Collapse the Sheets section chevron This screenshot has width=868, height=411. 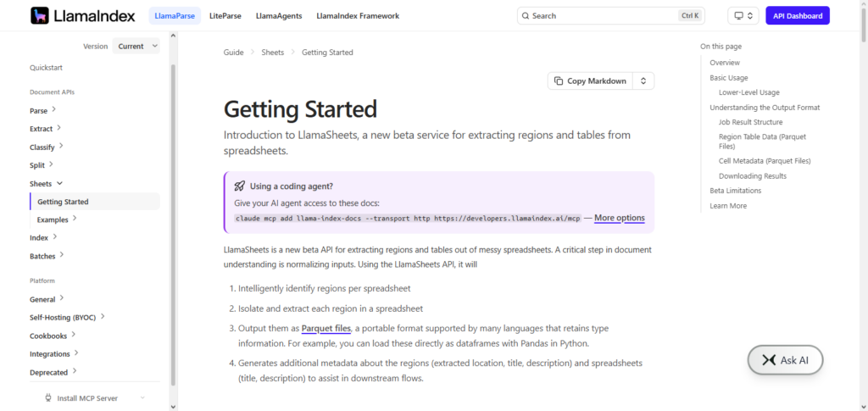tap(60, 183)
